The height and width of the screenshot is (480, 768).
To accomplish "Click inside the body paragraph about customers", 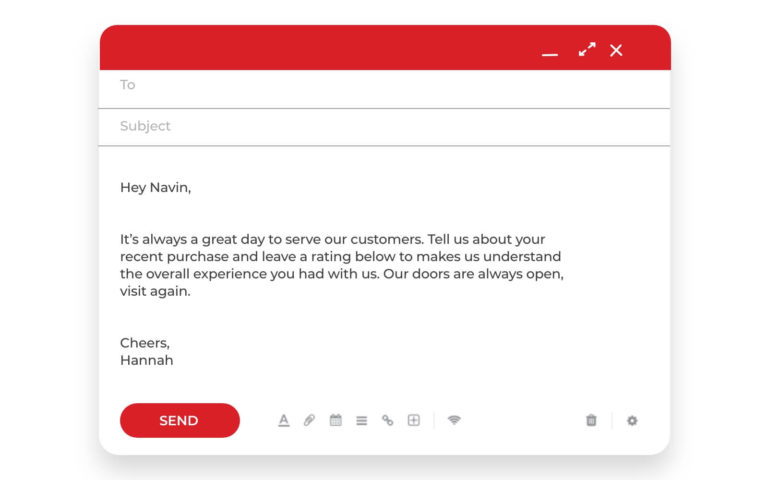I will coord(342,265).
